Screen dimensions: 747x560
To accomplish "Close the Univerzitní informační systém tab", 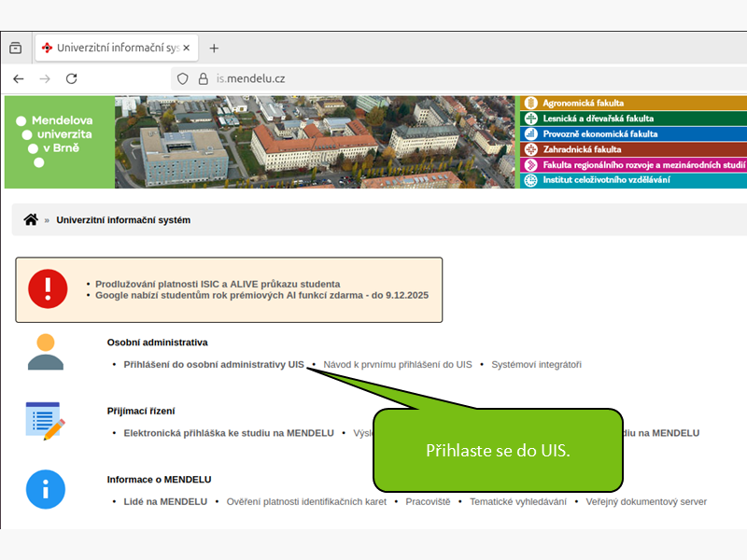I will [x=187, y=48].
